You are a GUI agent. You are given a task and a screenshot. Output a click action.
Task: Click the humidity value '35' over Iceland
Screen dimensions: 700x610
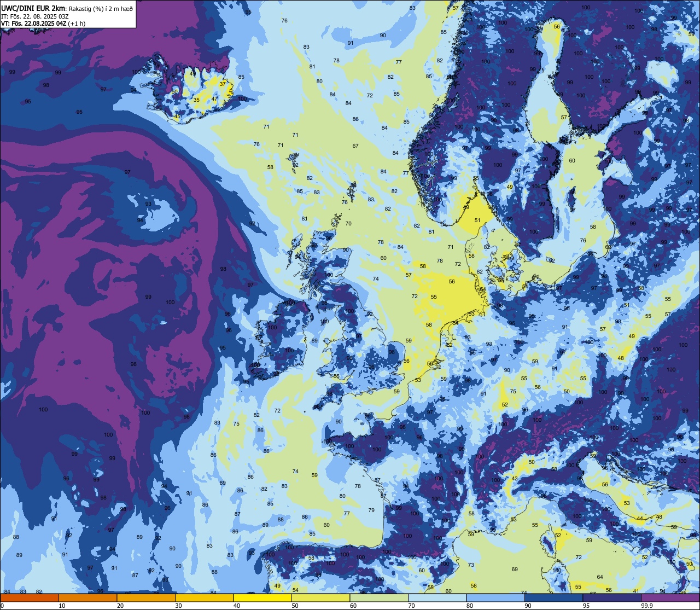tap(197, 100)
